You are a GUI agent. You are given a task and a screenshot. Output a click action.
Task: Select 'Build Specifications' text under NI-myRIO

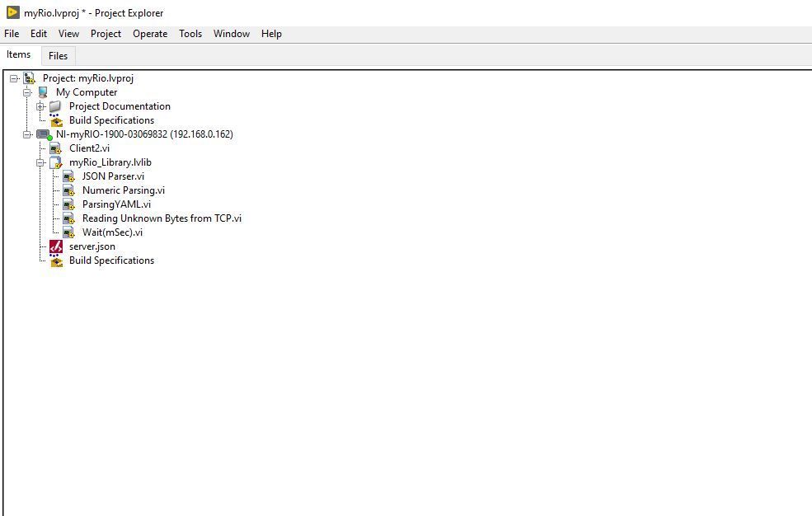pyautogui.click(x=112, y=260)
